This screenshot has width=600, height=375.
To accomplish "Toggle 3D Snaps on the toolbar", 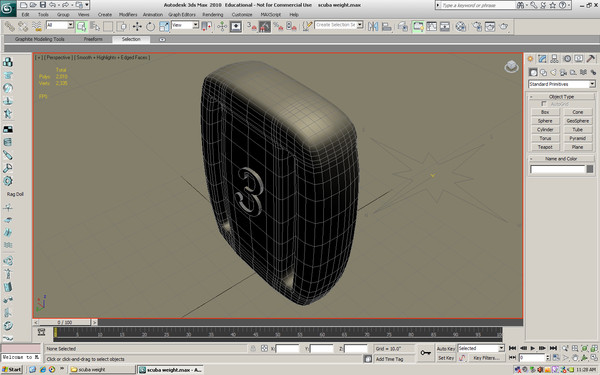I will [251, 26].
